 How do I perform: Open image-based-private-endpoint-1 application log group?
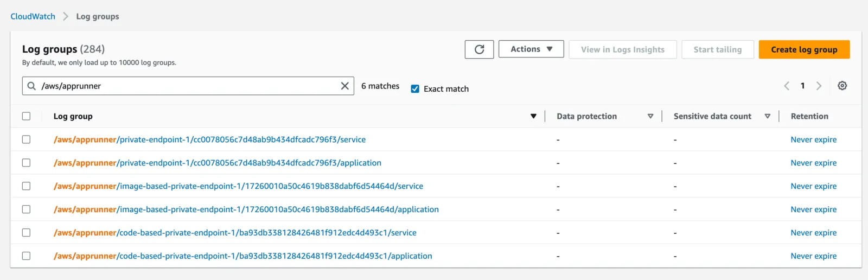click(246, 209)
